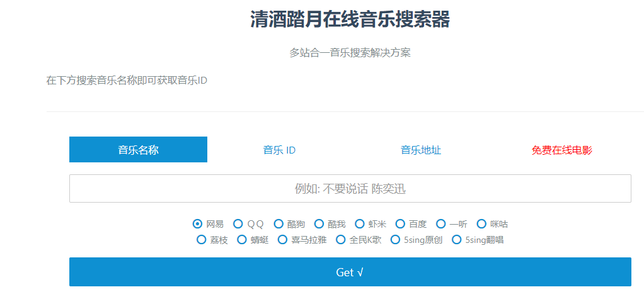Choose 荔枝 as the source
Image resolution: width=644 pixels, height=292 pixels.
click(202, 239)
